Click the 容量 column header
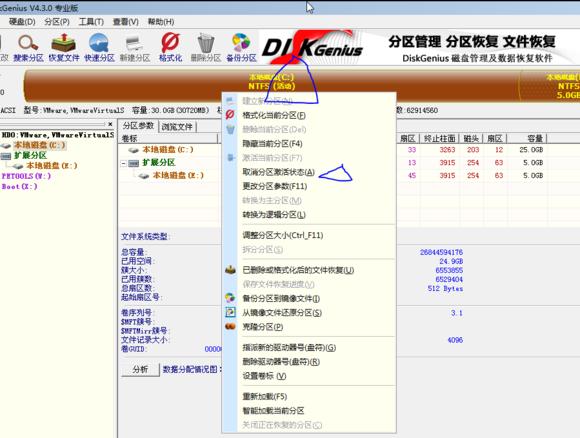 (x=527, y=139)
